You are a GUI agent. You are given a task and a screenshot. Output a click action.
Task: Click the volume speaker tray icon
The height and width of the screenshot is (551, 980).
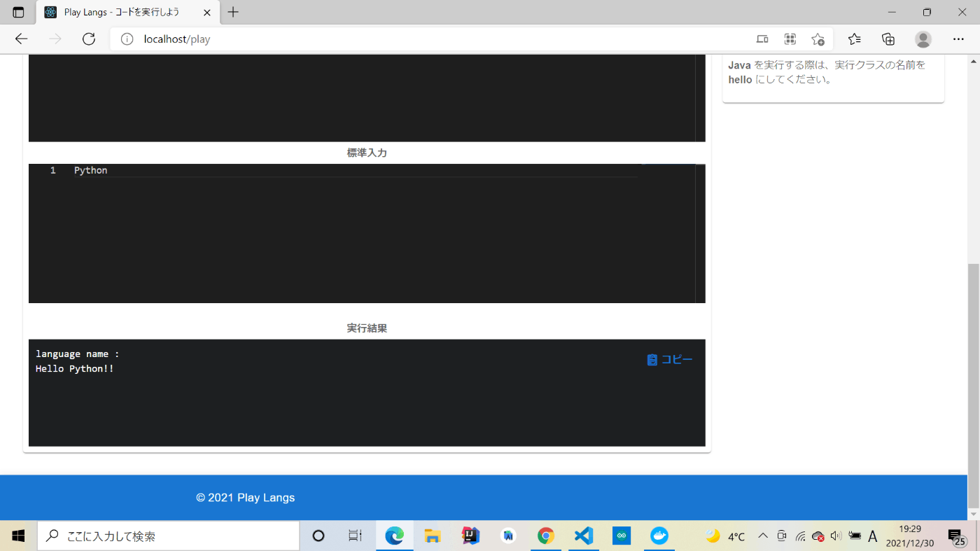pos(836,536)
